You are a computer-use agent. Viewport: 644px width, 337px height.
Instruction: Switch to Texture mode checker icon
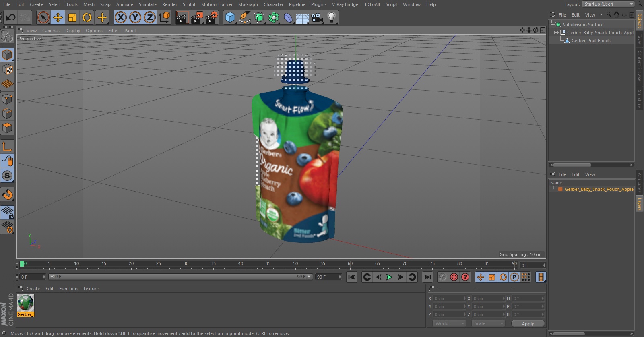pyautogui.click(x=7, y=70)
